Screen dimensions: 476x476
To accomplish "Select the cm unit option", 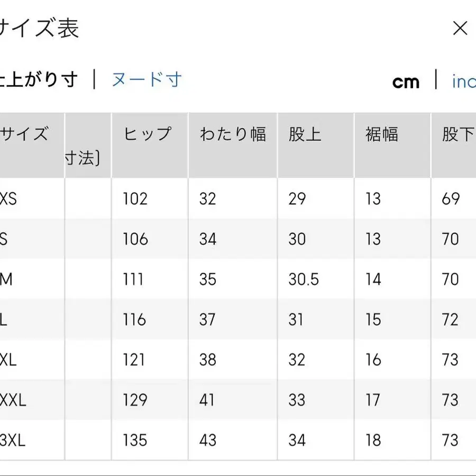I will pos(405,82).
